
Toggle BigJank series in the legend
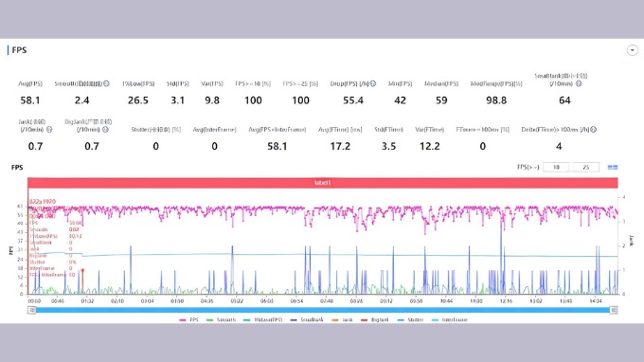tap(374, 319)
